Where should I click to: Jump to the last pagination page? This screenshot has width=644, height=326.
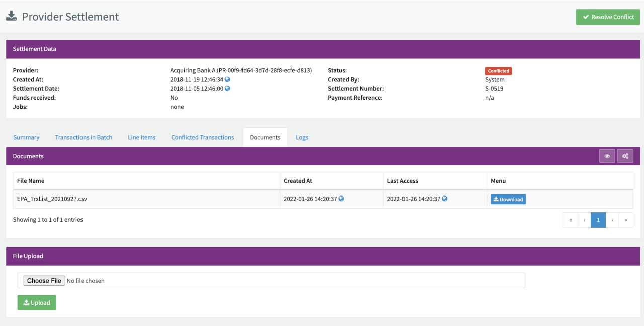pos(626,220)
